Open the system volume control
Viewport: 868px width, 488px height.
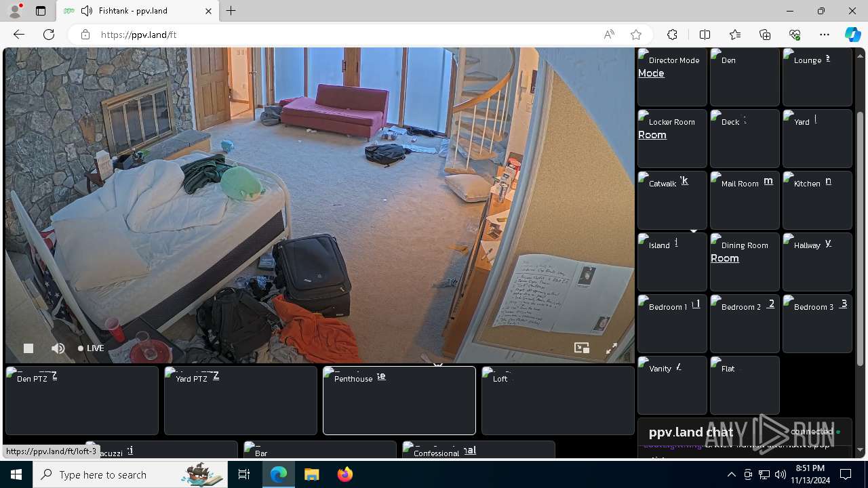[781, 474]
